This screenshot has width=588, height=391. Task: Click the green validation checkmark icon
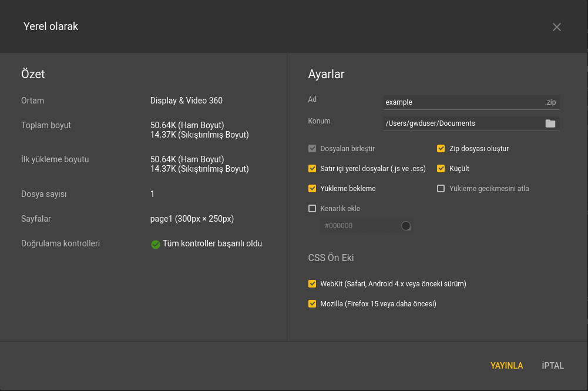(x=156, y=245)
